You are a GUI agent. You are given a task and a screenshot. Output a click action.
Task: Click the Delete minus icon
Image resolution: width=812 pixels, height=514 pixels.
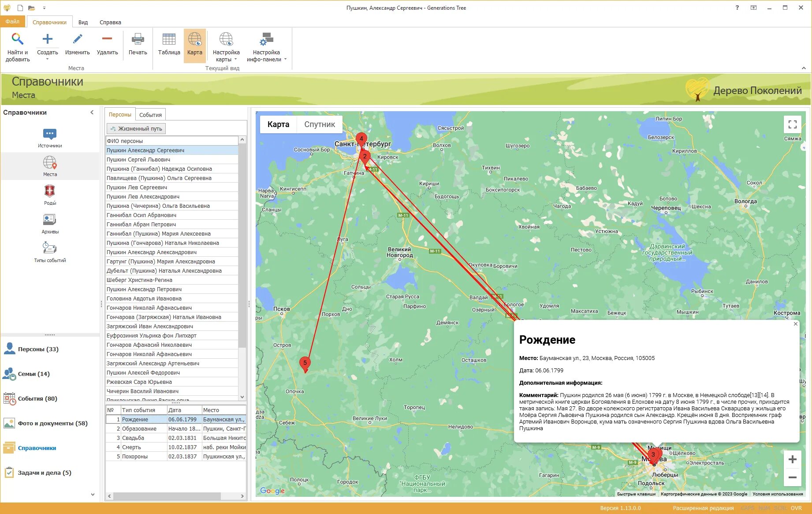(x=107, y=39)
